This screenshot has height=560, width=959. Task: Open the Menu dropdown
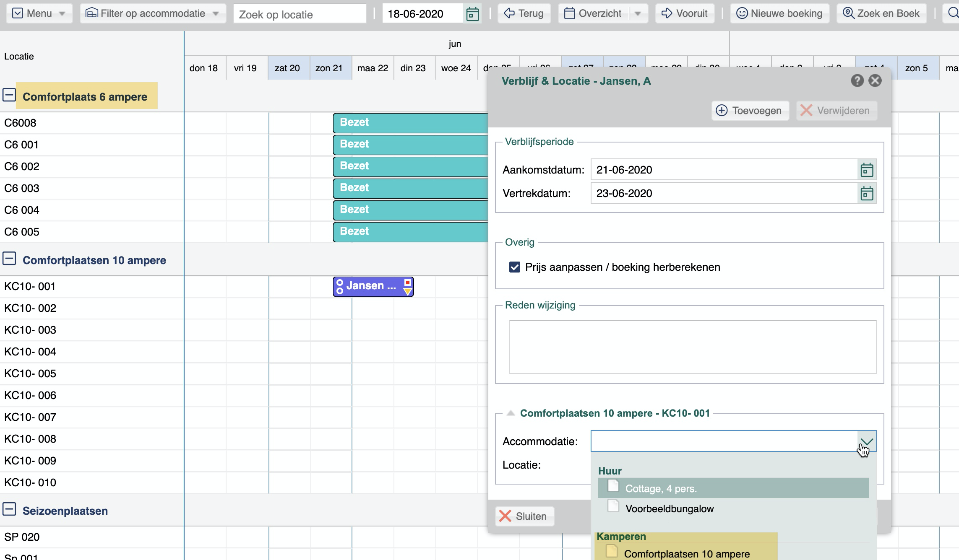[x=39, y=13]
